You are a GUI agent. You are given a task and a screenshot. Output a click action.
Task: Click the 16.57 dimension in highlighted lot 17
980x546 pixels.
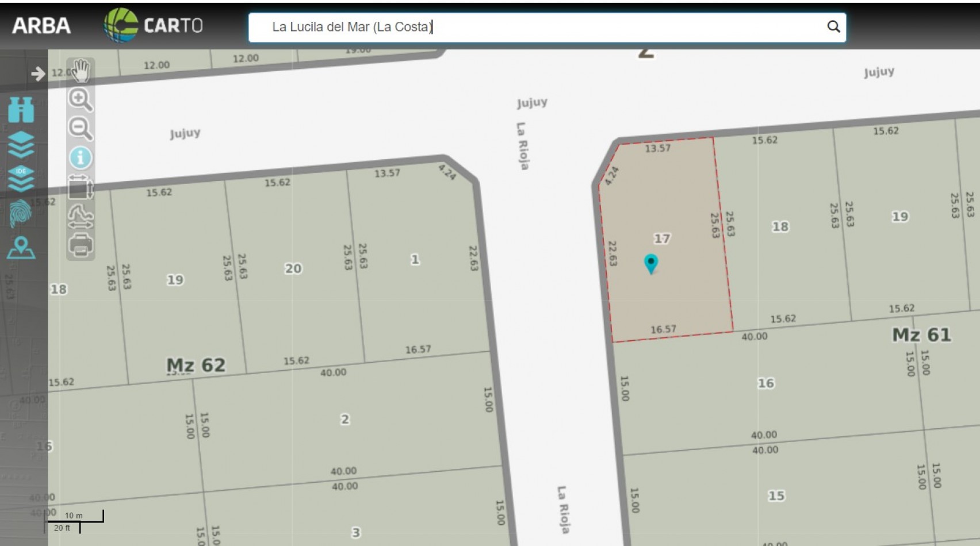(663, 329)
